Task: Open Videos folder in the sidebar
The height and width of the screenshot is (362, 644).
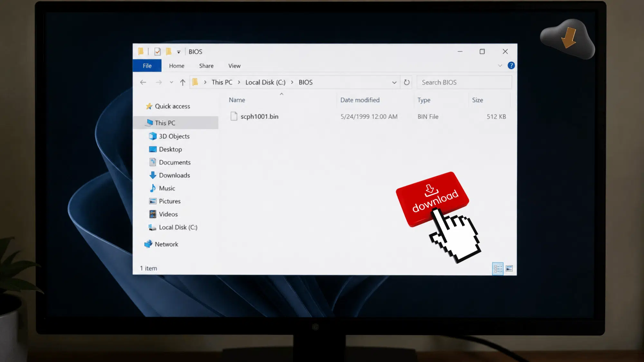Action: coord(168,214)
